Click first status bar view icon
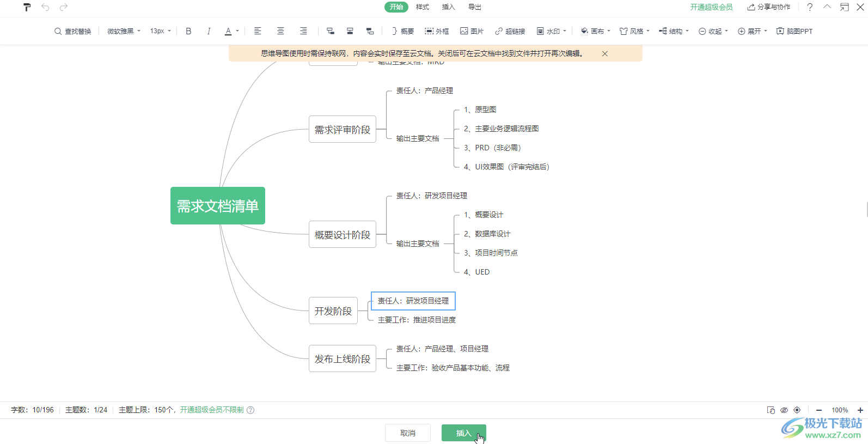The width and height of the screenshot is (868, 444). 771,410
